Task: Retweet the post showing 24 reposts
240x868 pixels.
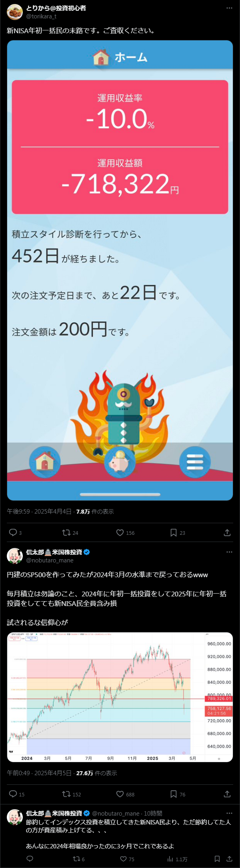Action: (66, 532)
